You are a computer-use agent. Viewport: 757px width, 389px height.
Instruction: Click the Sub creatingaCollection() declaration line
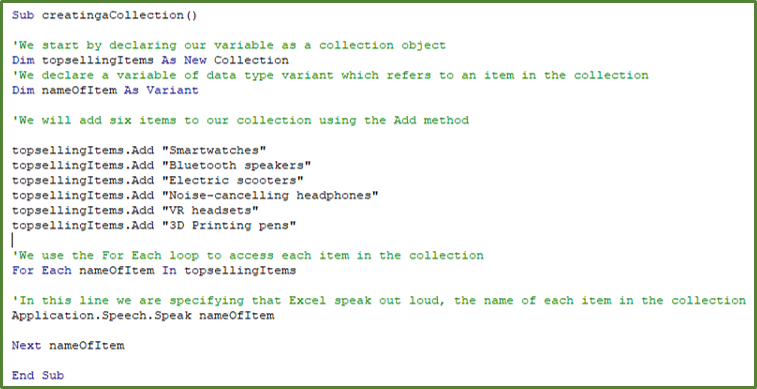point(104,15)
